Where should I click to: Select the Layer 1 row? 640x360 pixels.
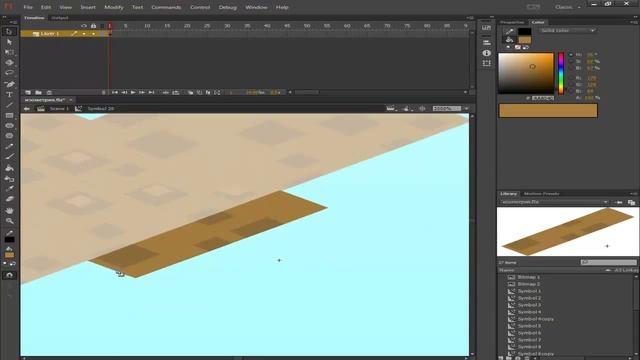64,34
